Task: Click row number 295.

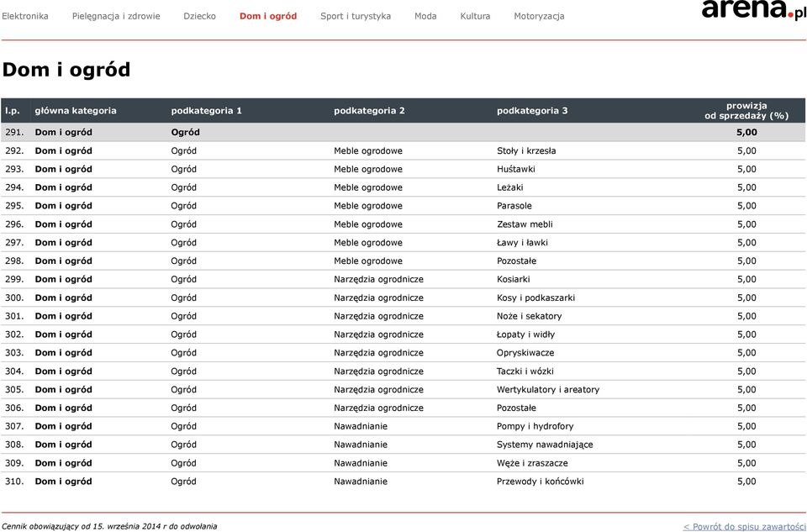Action: pos(14,206)
